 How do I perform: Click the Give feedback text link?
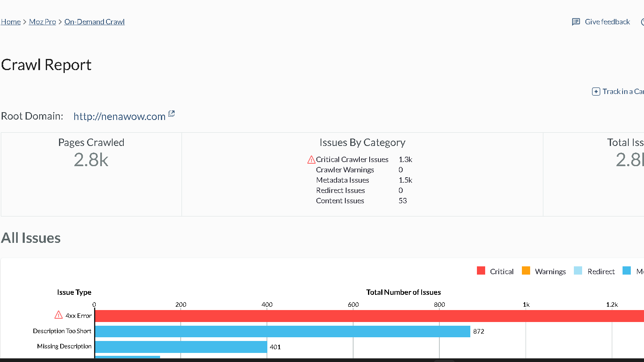[607, 21]
